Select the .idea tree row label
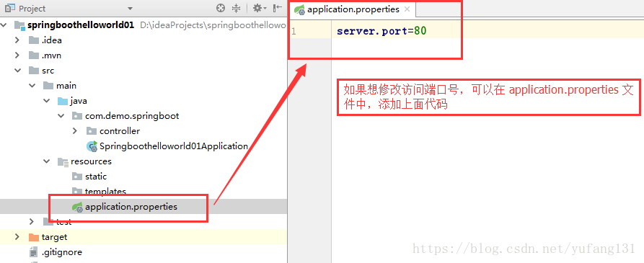Screen dimensions: 644x263 [52, 40]
